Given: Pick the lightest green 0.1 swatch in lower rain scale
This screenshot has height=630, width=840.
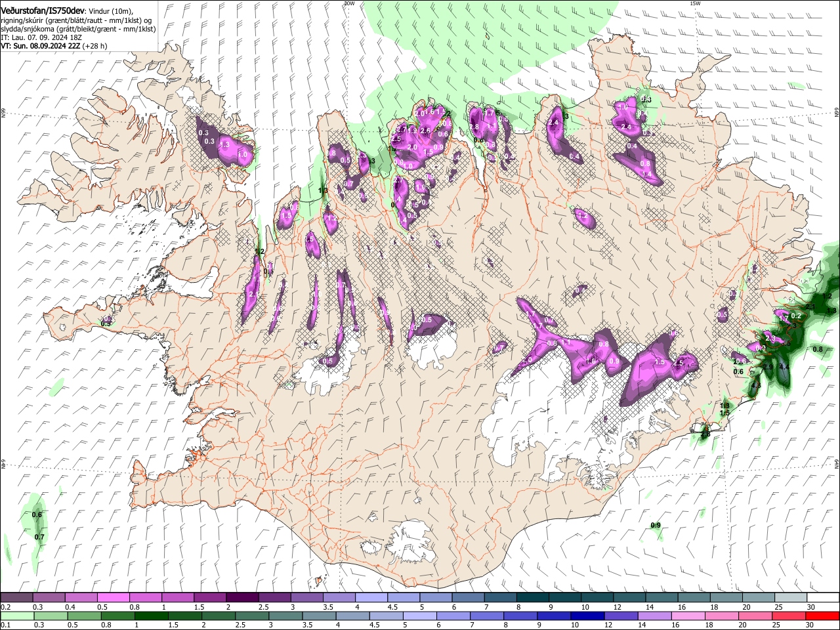Looking at the screenshot, I should click(17, 616).
